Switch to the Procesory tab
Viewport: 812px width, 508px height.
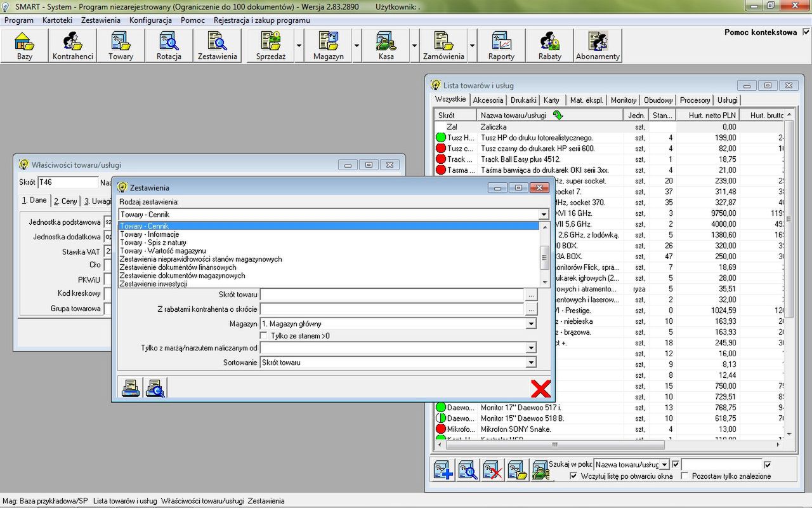coord(695,100)
